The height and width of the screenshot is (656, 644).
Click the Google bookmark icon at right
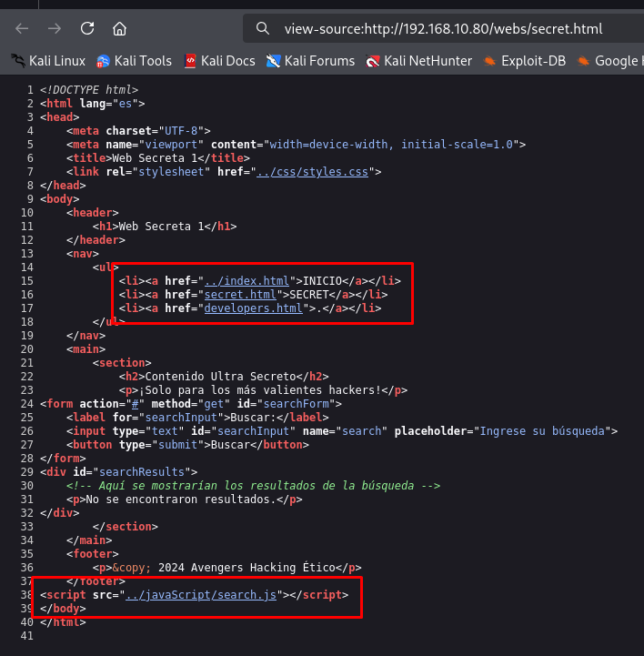583,62
